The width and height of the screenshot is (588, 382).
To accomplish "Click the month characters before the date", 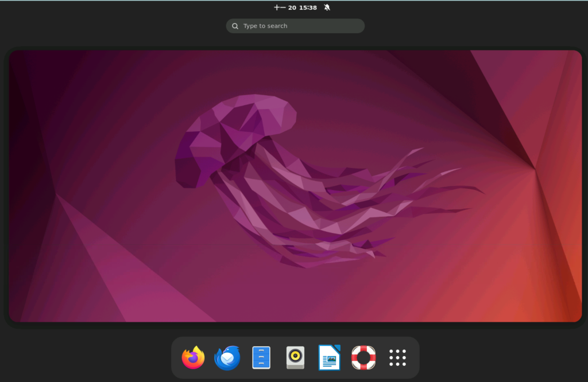I will click(x=280, y=7).
